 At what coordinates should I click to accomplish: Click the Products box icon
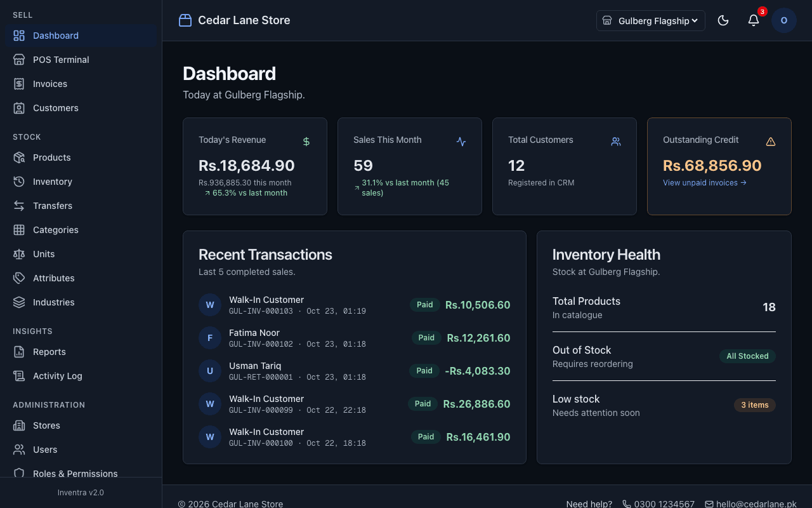coord(19,157)
